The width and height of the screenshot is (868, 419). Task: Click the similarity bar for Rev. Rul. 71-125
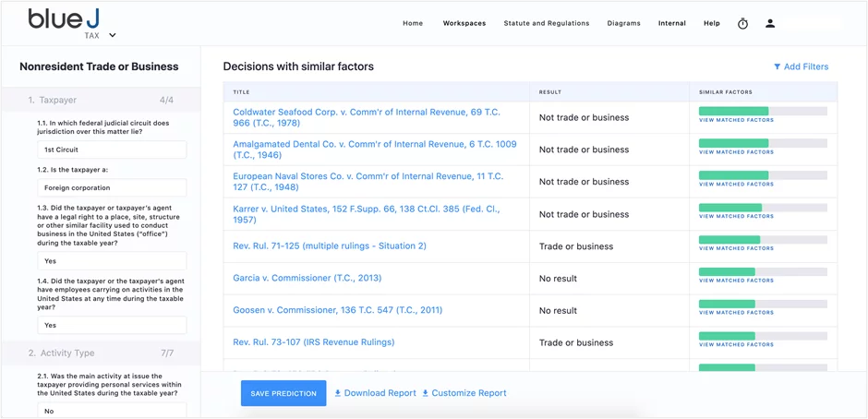[763, 240]
